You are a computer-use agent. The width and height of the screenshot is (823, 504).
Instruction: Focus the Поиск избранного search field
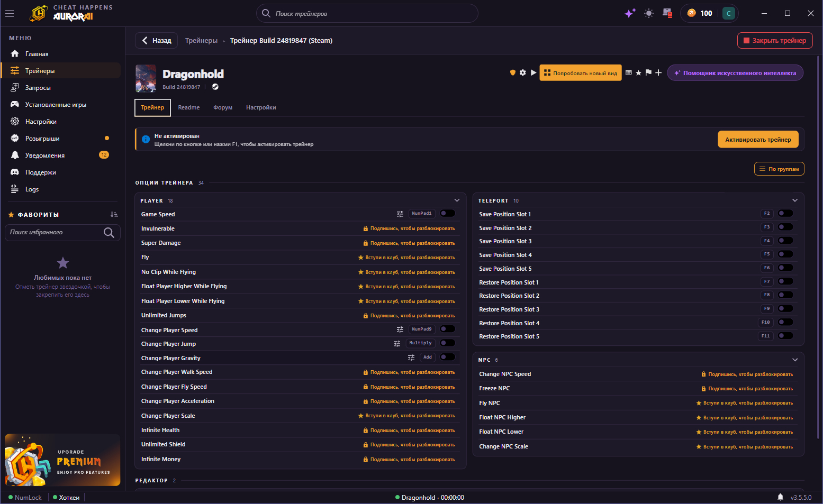click(x=62, y=232)
